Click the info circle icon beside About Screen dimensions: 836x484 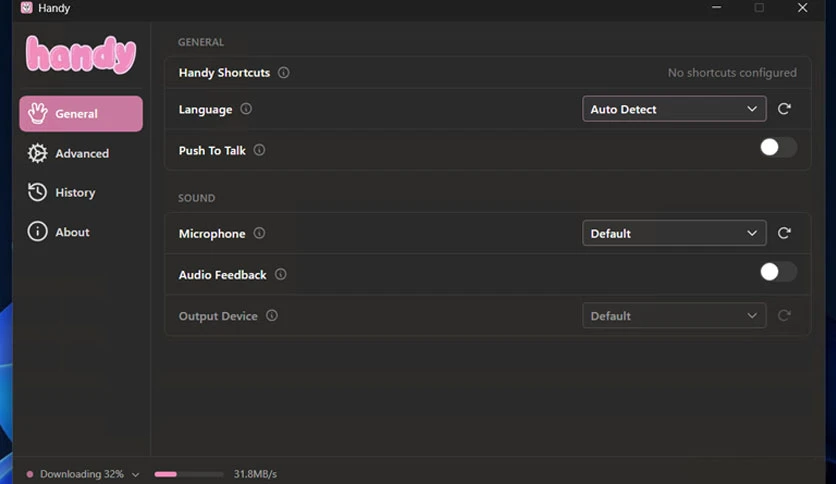37,232
